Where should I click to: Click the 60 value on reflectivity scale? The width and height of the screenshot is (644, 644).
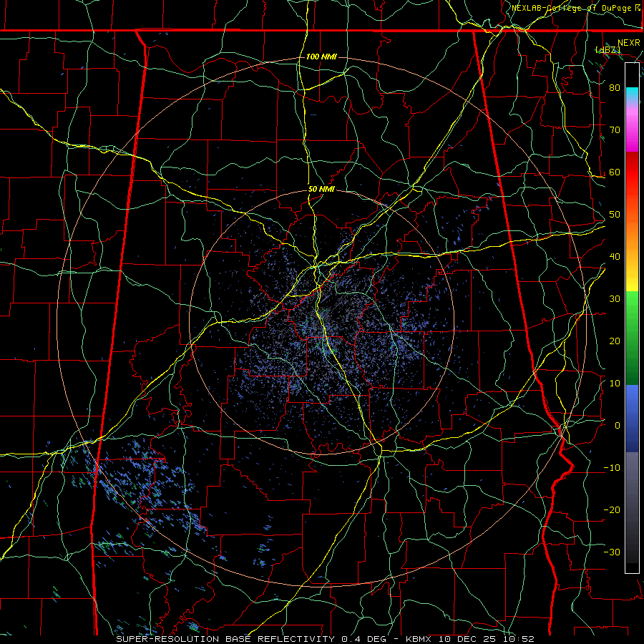pos(615,172)
